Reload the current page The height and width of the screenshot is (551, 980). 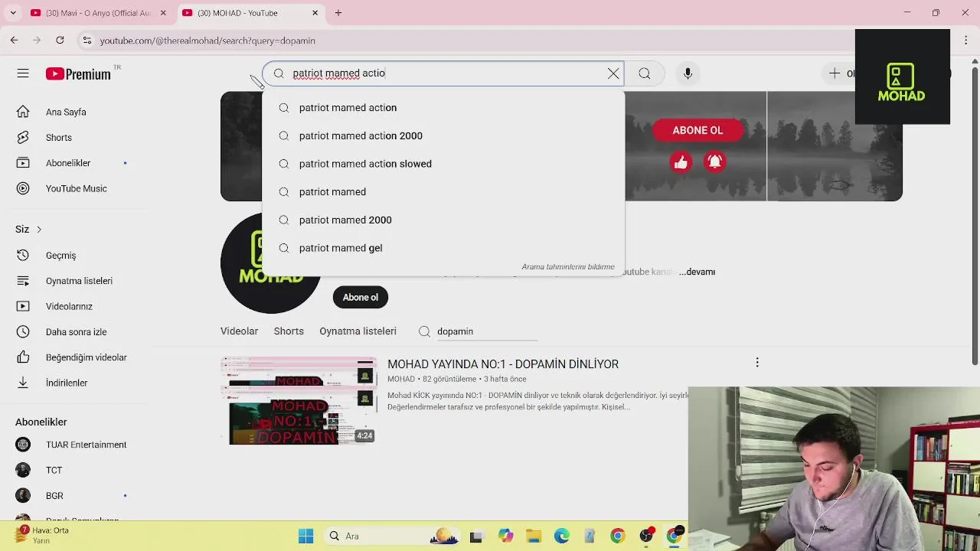[60, 41]
